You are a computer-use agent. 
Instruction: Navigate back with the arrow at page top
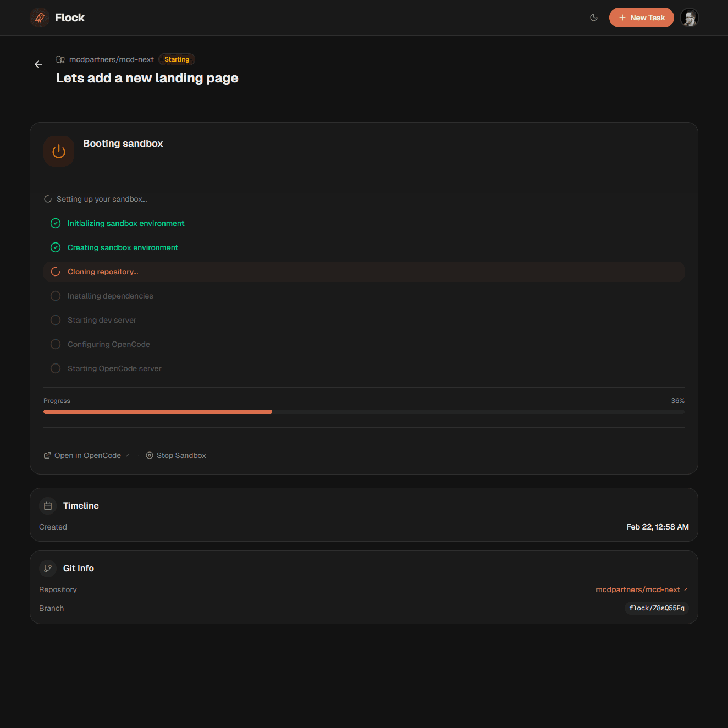tap(38, 64)
